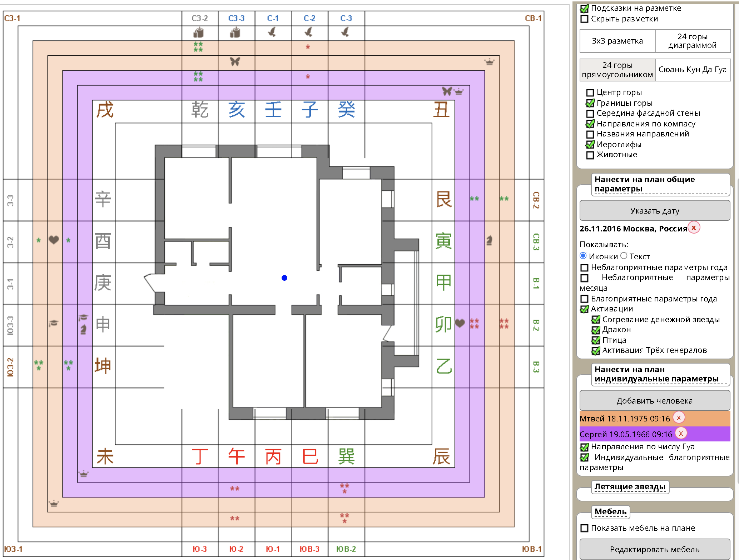Toggle Направления по числу Гуа checkbox

[584, 447]
